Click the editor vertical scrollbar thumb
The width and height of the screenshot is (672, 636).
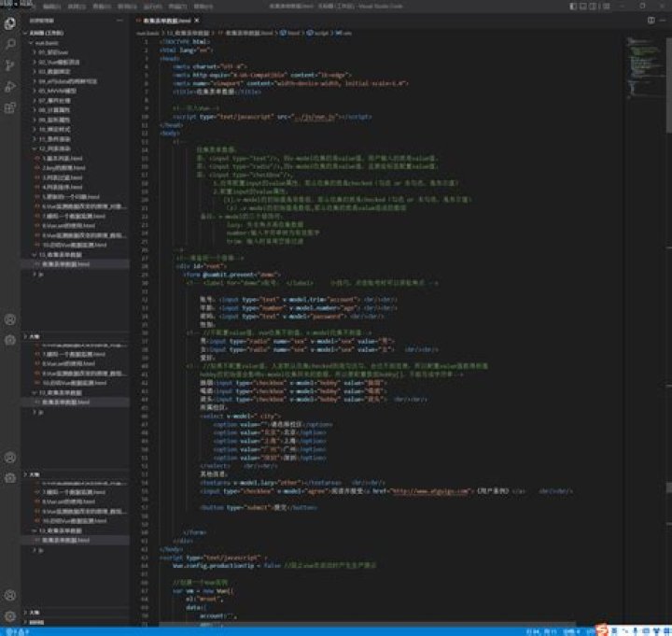[669, 84]
